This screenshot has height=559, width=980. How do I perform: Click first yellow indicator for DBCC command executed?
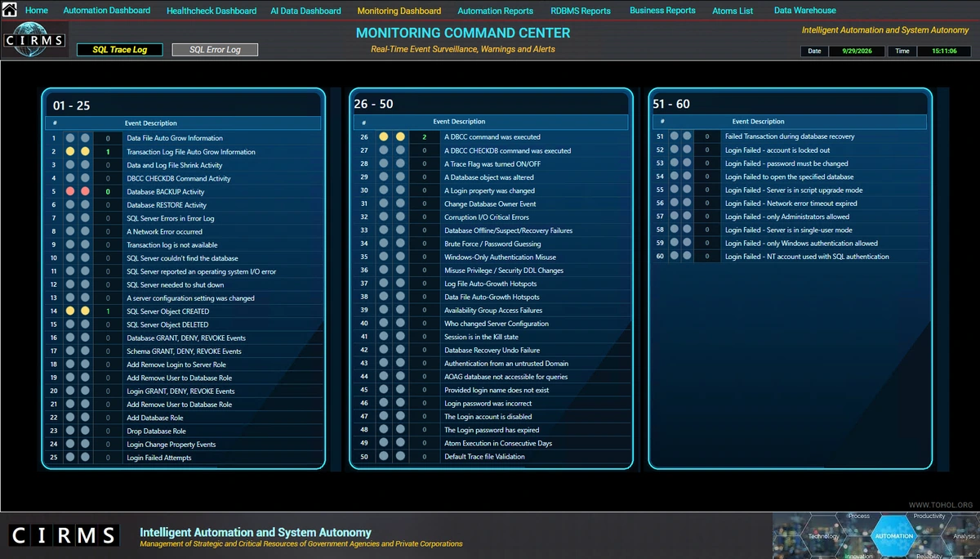[x=384, y=137]
